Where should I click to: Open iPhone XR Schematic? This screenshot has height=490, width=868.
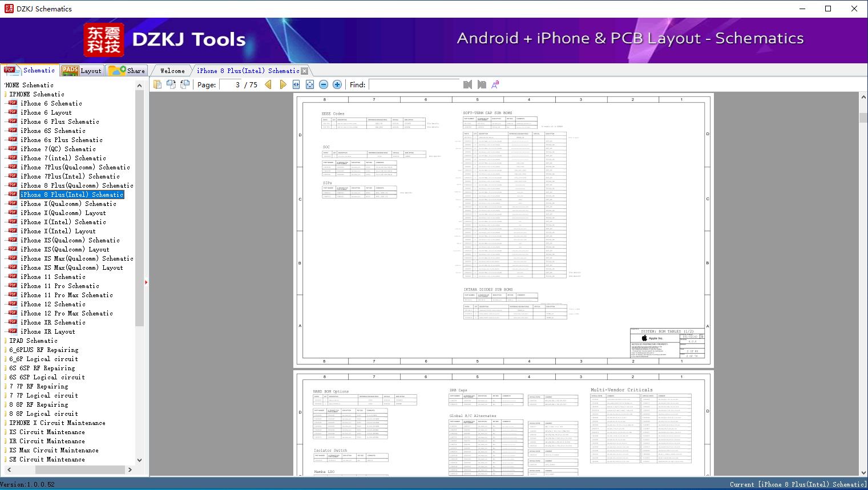tap(53, 322)
